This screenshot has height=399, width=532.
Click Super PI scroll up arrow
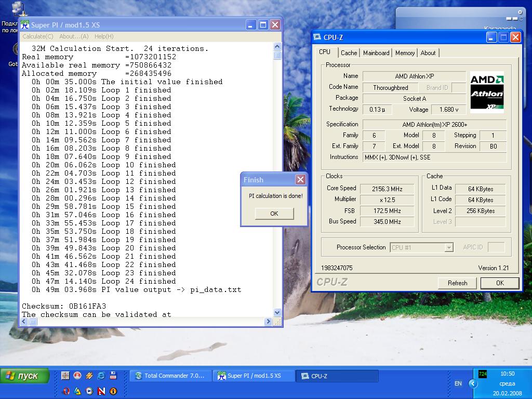point(277,46)
